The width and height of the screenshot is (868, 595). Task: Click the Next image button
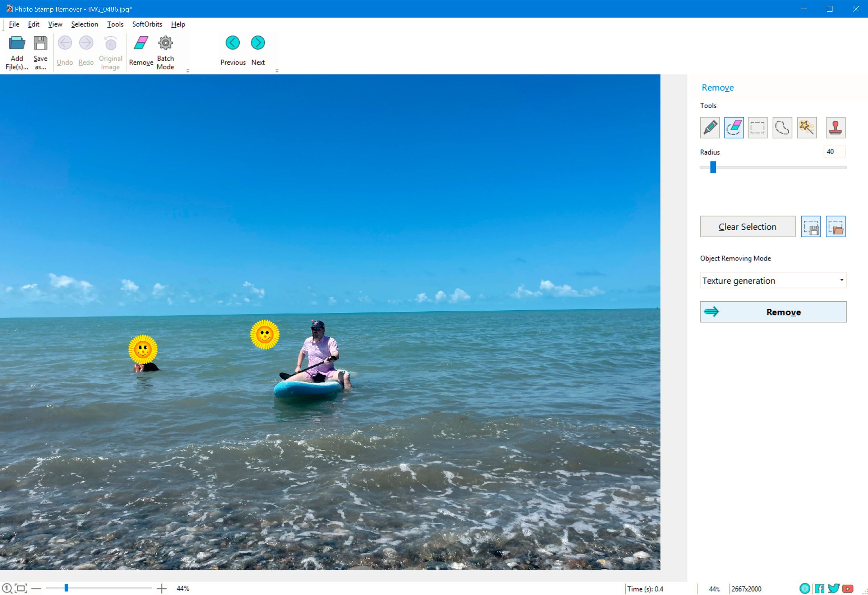(x=258, y=42)
